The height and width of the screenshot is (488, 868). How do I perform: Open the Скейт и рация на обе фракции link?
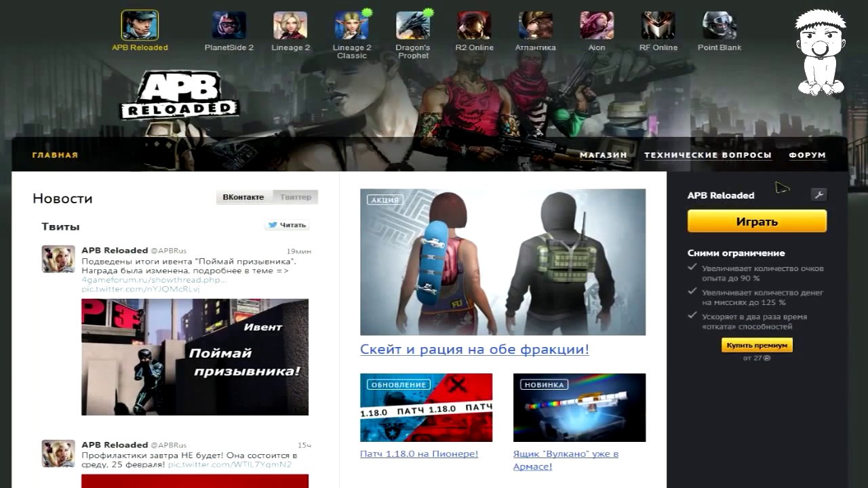[475, 350]
